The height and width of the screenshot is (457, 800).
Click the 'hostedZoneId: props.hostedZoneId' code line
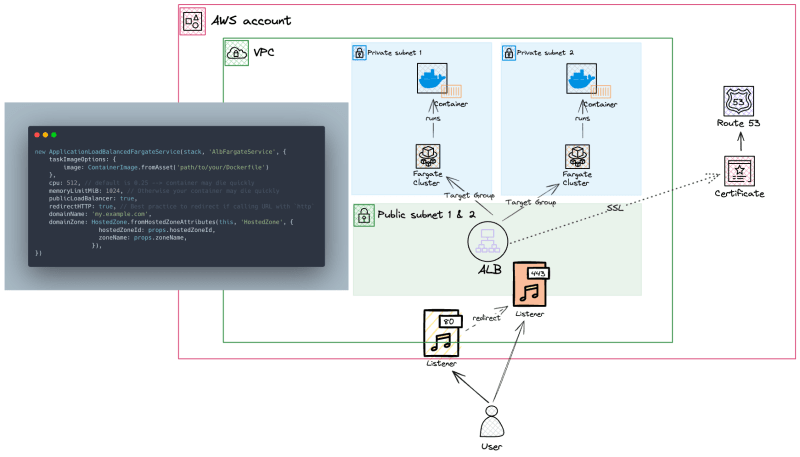157,230
